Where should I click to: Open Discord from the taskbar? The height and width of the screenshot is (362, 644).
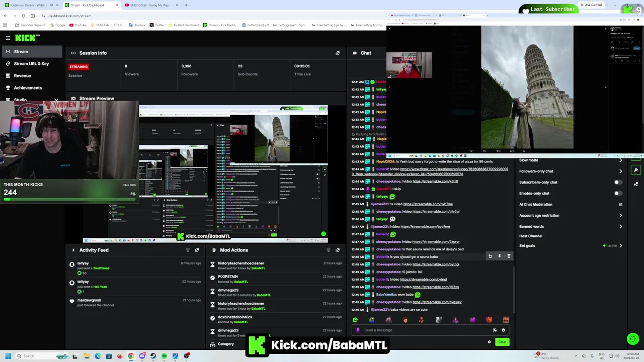pyautogui.click(x=142, y=356)
